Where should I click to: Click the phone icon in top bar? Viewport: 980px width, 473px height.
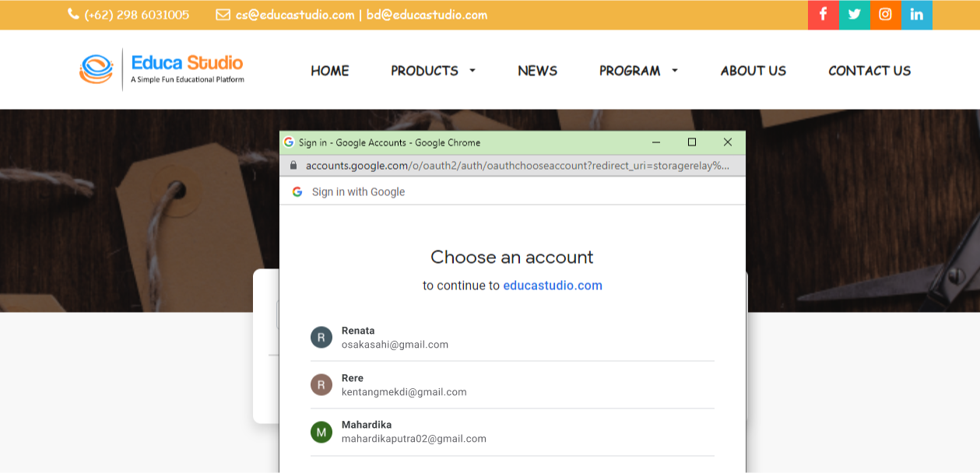[73, 14]
